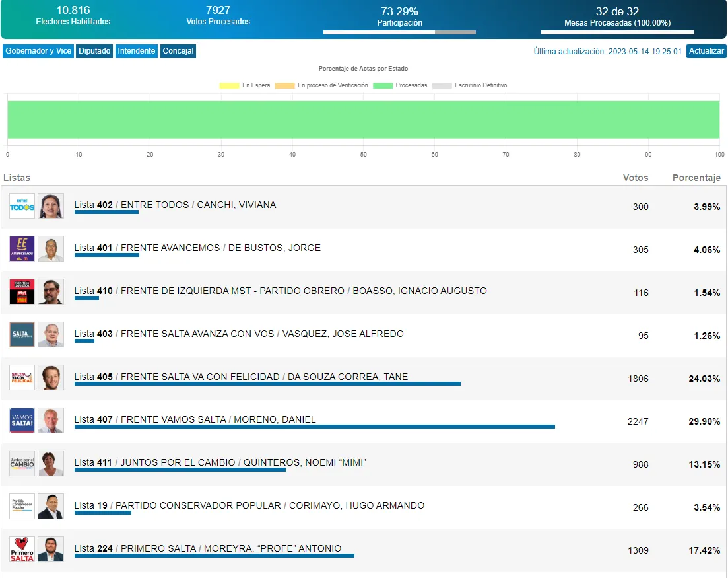
Task: Click the Entre Todos party logo
Action: coord(22,206)
